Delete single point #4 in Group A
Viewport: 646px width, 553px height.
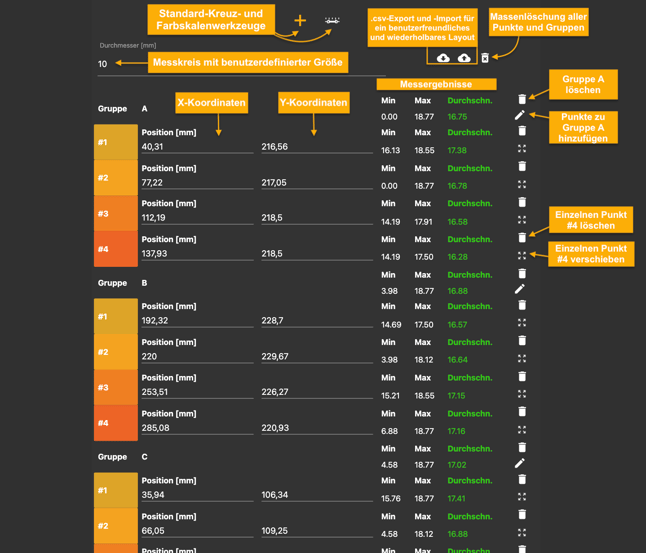[x=522, y=238]
